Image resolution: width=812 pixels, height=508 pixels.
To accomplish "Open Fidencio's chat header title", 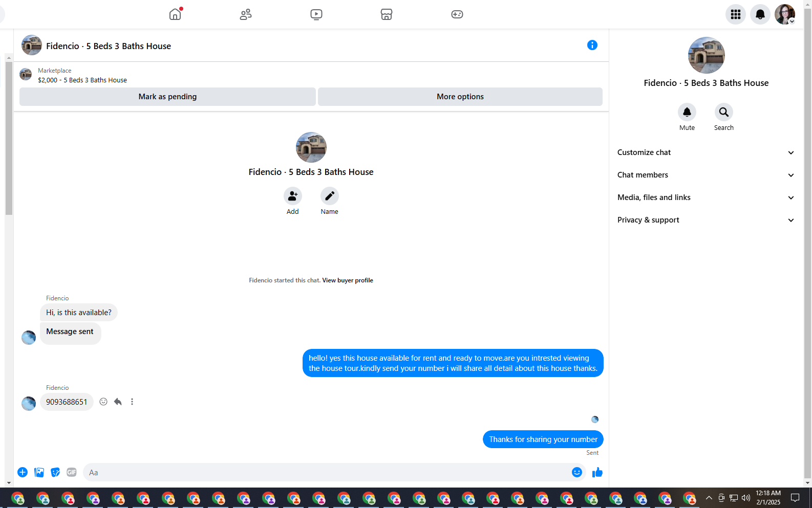I will (x=109, y=46).
